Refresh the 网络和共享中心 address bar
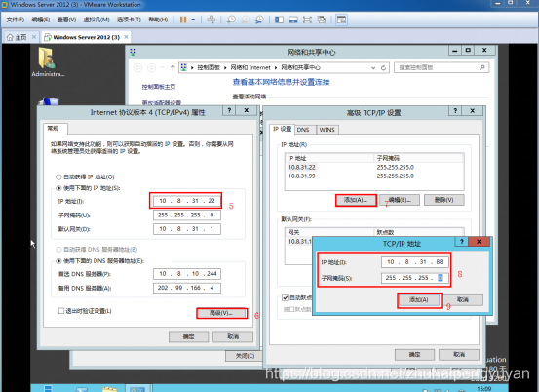 point(383,67)
